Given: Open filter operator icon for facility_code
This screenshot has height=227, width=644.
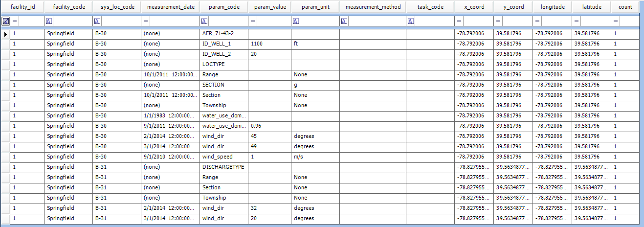Looking at the screenshot, I should (x=49, y=22).
